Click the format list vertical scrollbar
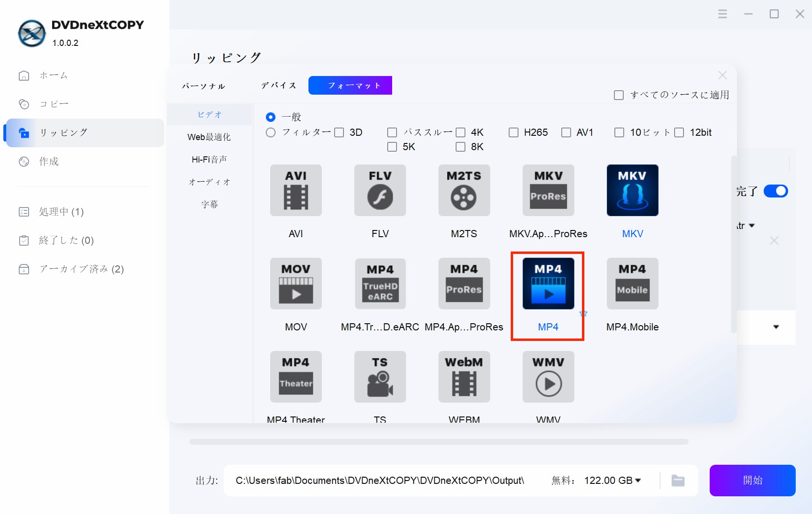Image resolution: width=812 pixels, height=514 pixels. coord(734,244)
